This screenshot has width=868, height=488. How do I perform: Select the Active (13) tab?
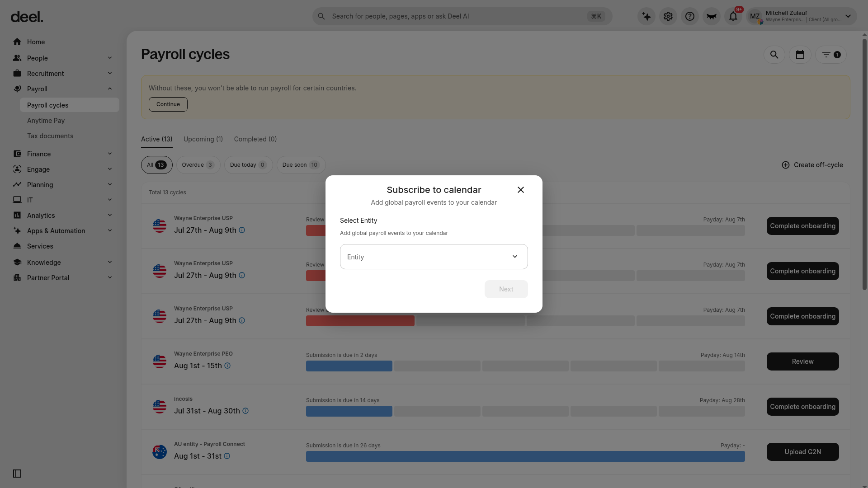[156, 139]
